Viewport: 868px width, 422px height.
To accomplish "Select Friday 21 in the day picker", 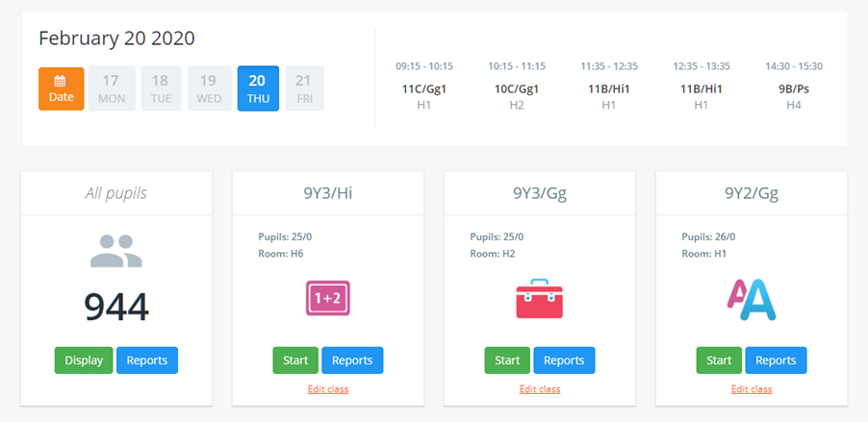I will pyautogui.click(x=304, y=88).
